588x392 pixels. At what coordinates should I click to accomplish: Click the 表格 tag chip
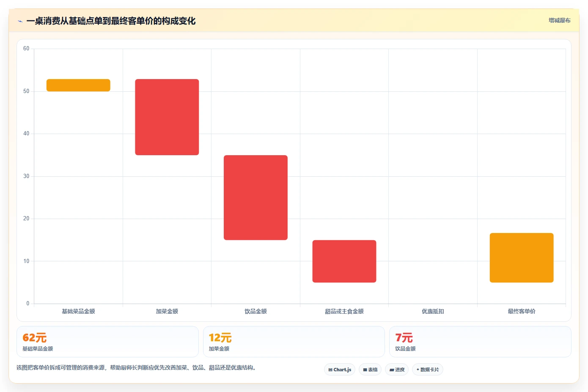coord(370,370)
